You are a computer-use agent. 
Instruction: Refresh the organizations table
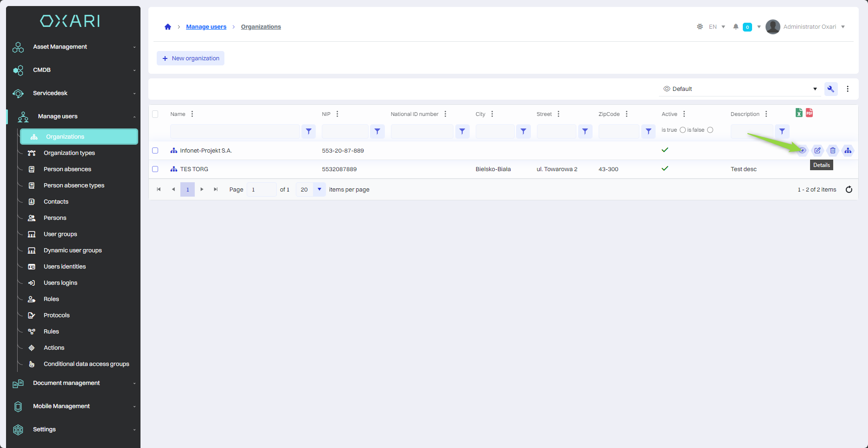click(849, 189)
